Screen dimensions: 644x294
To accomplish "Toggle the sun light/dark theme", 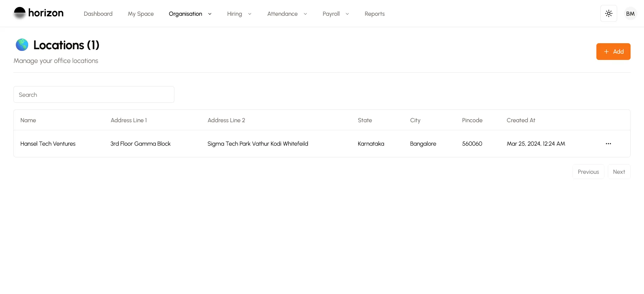I will click(608, 13).
